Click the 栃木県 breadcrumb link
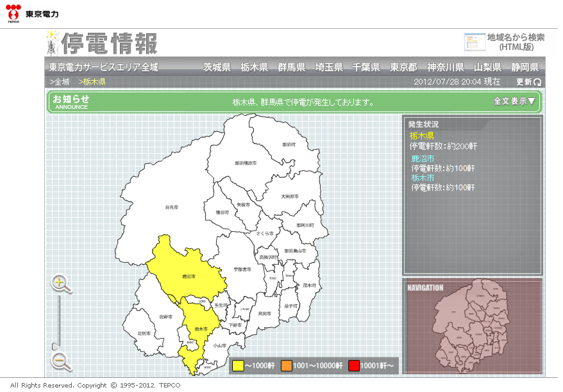This screenshot has height=392, width=563. (92, 82)
